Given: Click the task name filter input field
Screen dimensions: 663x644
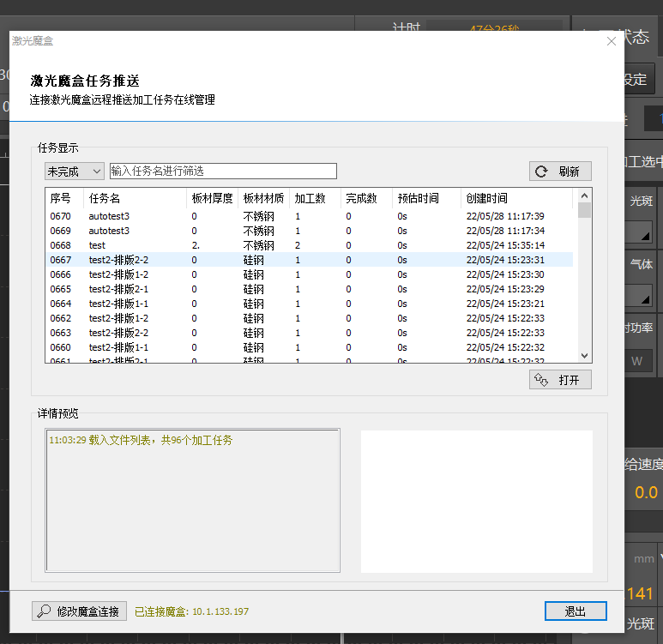Looking at the screenshot, I should (223, 172).
